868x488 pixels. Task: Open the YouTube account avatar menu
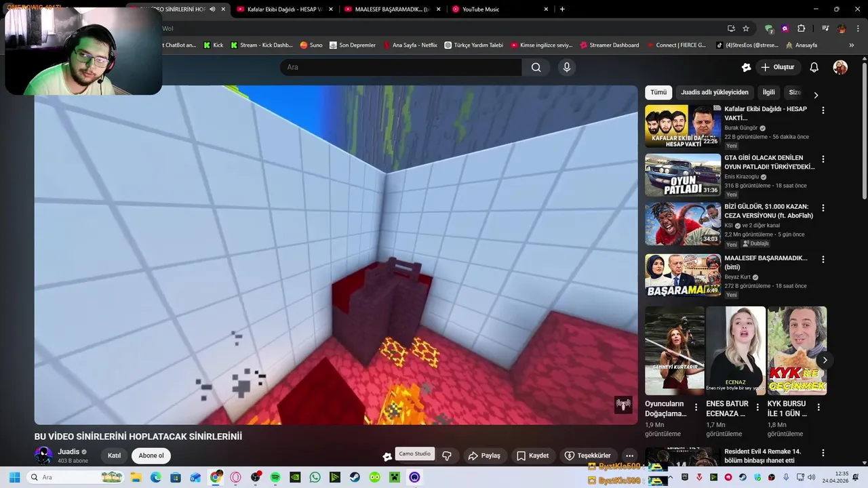pyautogui.click(x=840, y=67)
